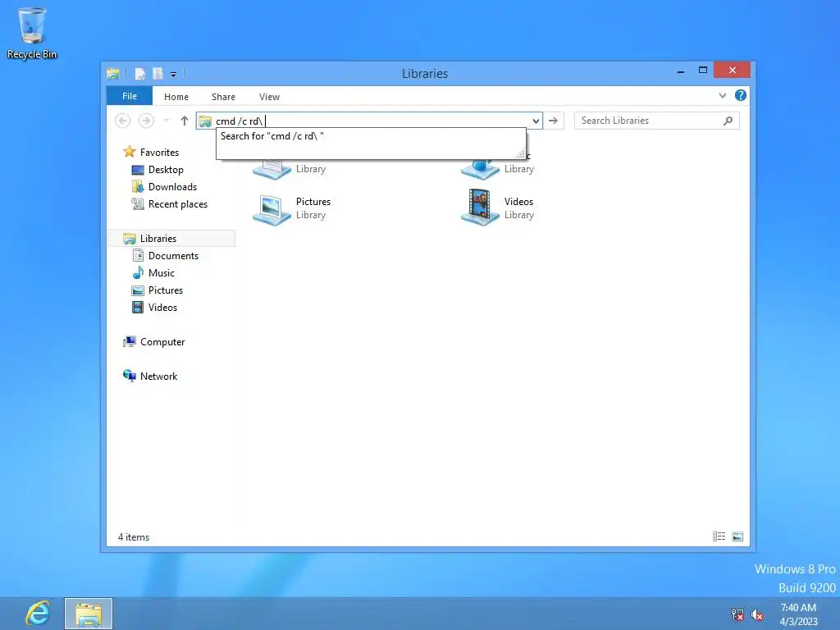The image size is (840, 630).
Task: Click the folder icon in the address bar
Action: pos(204,121)
